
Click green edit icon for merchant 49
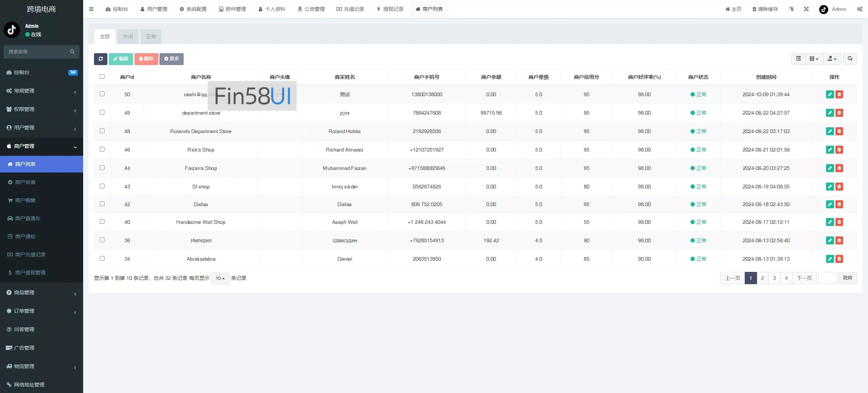830,113
